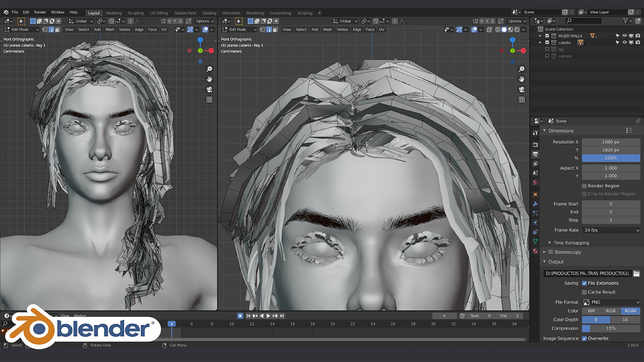This screenshot has height=362, width=644.
Task: Click the resolution 100% slider
Action: (x=611, y=158)
